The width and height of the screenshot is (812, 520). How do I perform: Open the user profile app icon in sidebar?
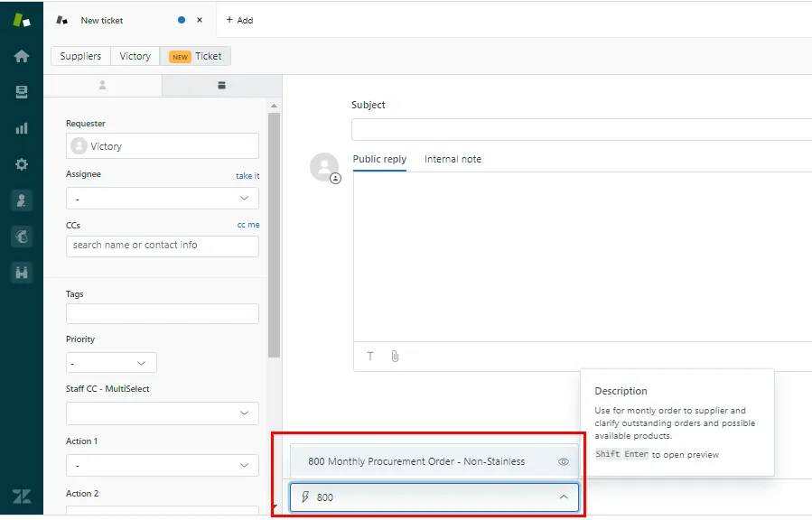click(22, 200)
